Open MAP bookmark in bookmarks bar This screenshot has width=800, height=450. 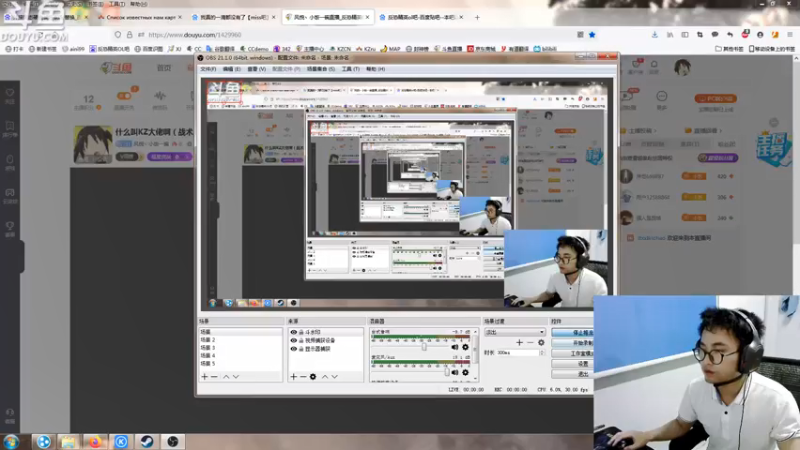[390, 49]
